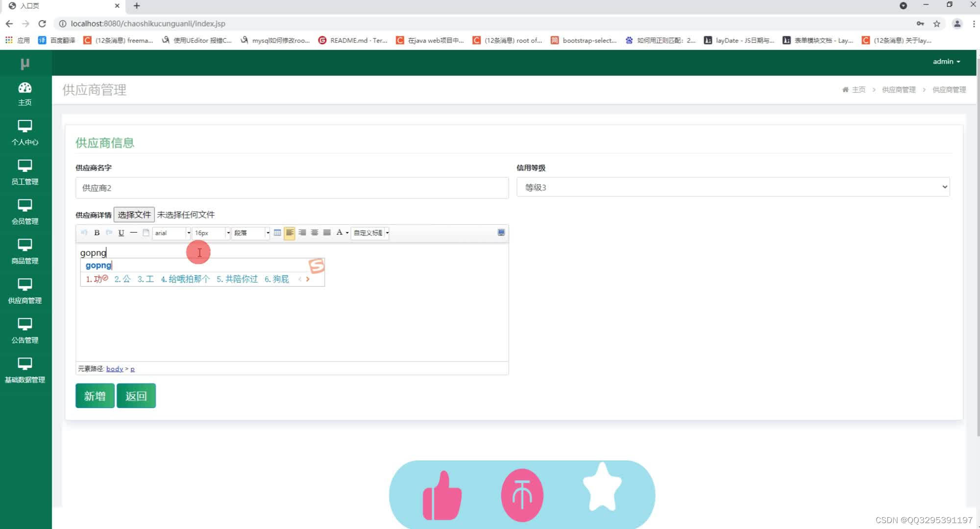Viewport: 980px width, 529px height.
Task: Reload the page with browser refresh icon
Action: [x=42, y=24]
